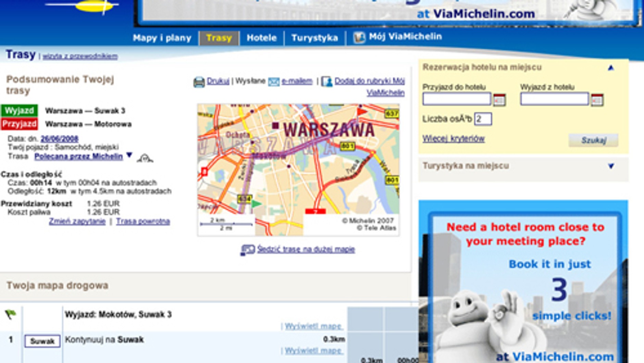Open Mój ViaMichelin section
The height and width of the screenshot is (363, 644).
click(405, 37)
